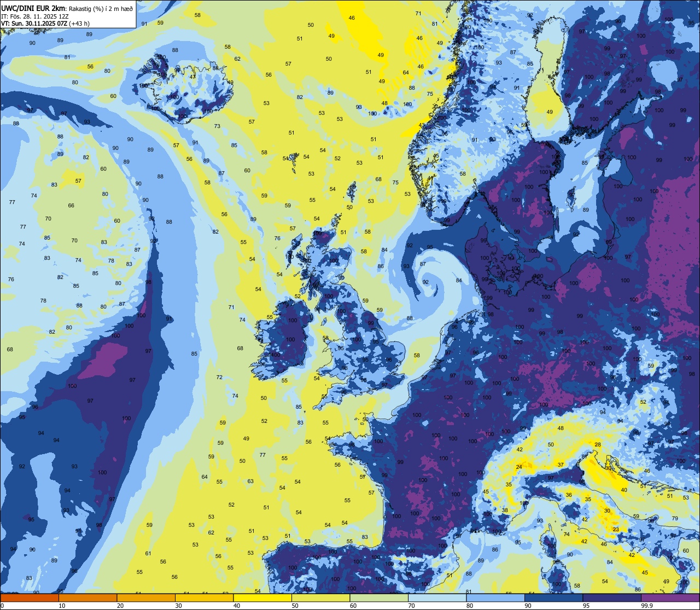This screenshot has width=700, height=610.
Task: Click the purple legend segment above 99.9
Action: (x=670, y=598)
